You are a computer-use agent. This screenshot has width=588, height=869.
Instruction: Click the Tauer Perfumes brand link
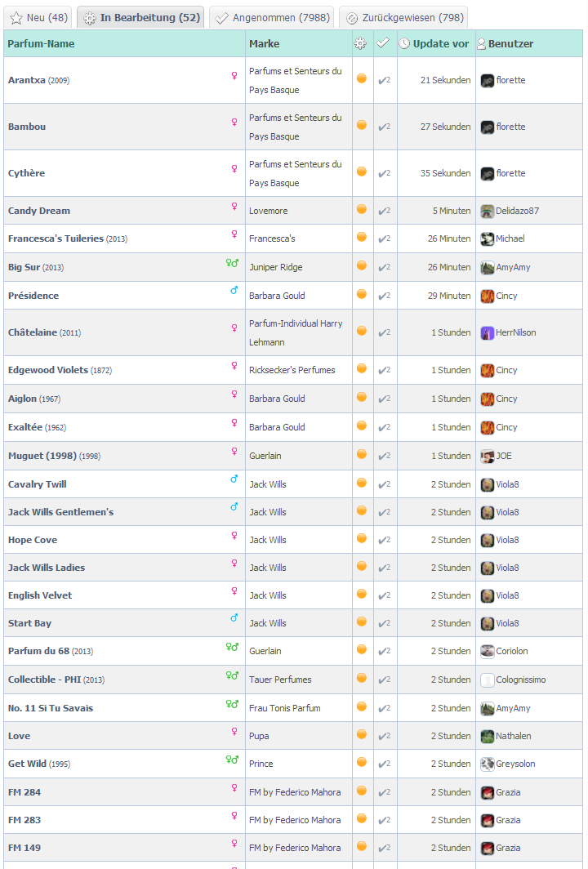pos(280,680)
